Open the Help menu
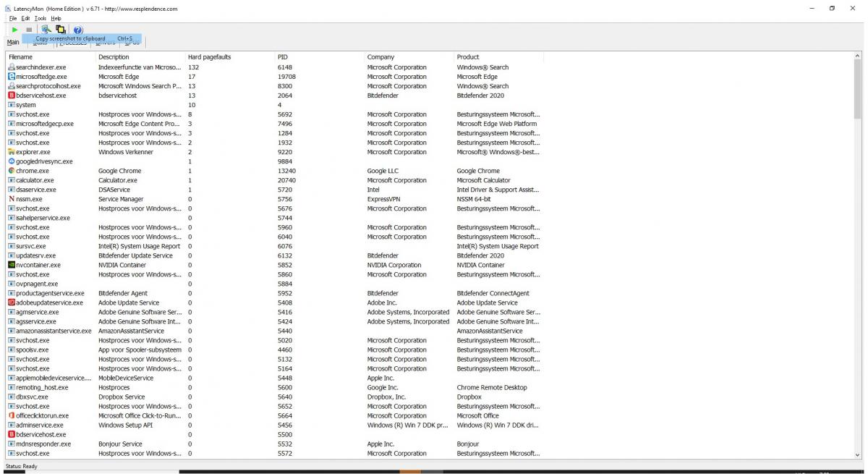The height and width of the screenshot is (474, 868). click(x=56, y=17)
